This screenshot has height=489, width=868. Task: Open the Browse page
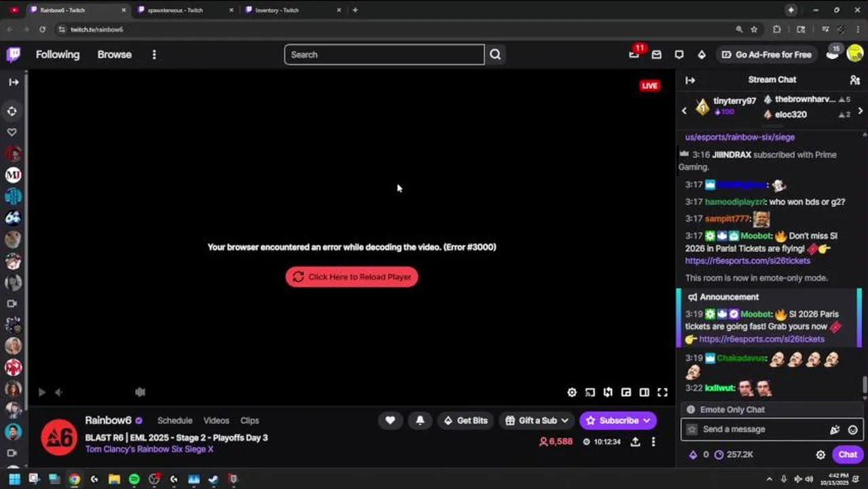coord(114,54)
